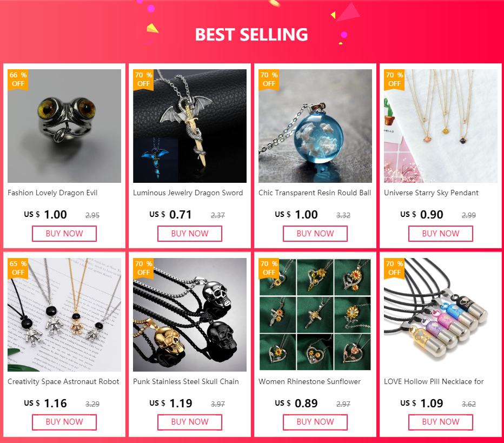Open the dragon sword pendant image
Viewport: 504px width, 443px height.
pyautogui.click(x=190, y=126)
